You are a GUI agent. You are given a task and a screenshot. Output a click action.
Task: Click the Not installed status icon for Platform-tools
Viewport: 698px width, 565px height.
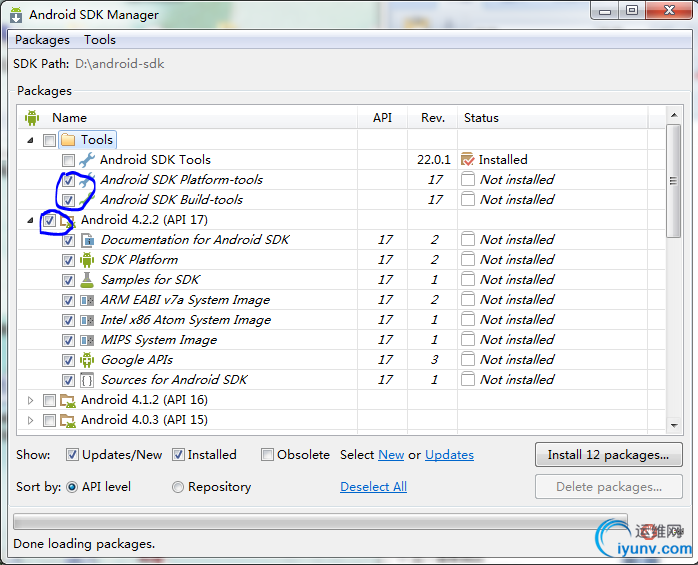(x=467, y=179)
